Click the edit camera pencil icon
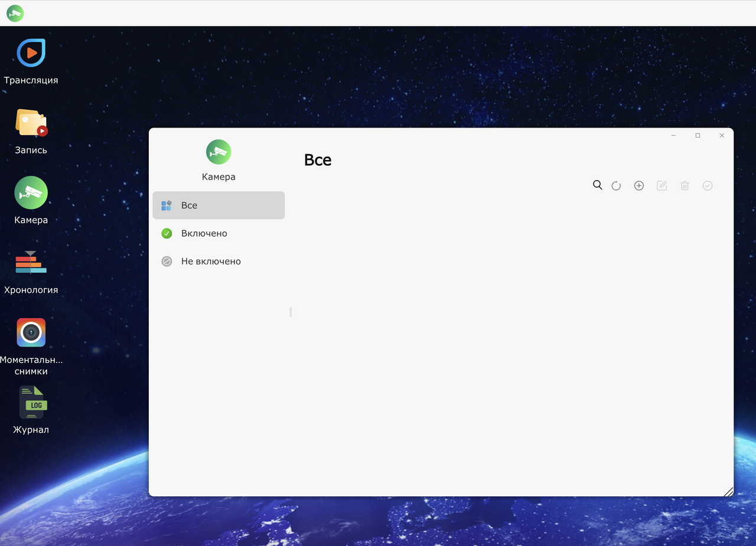 (662, 185)
